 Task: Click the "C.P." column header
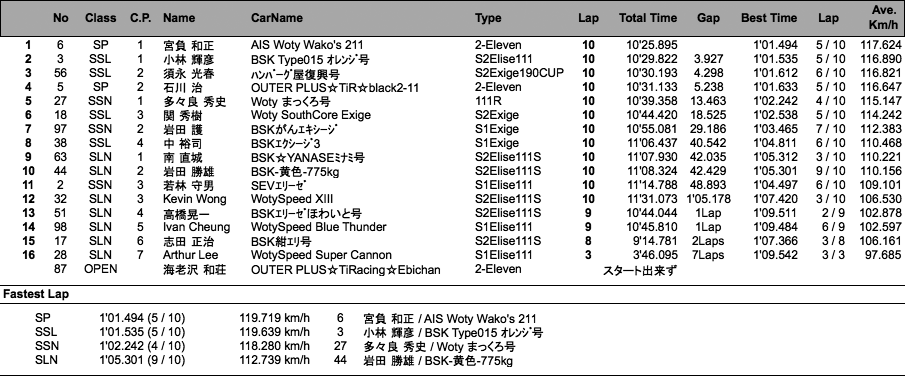coord(141,18)
